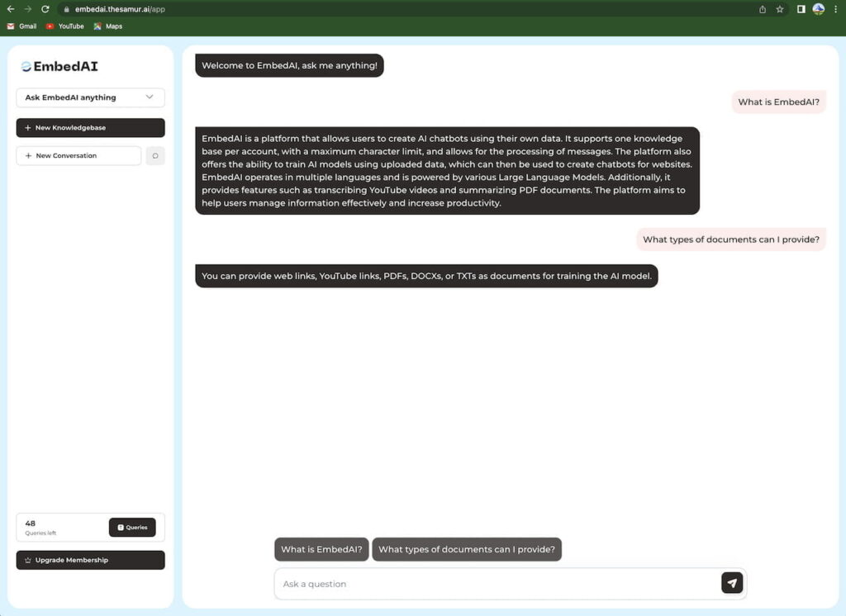This screenshot has width=846, height=616.
Task: Reload the page
Action: (45, 9)
